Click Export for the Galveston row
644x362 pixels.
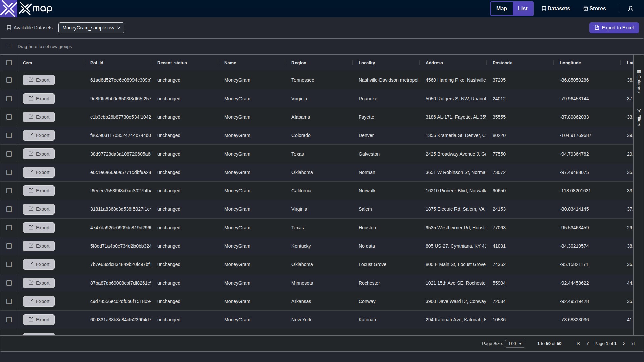tap(39, 154)
